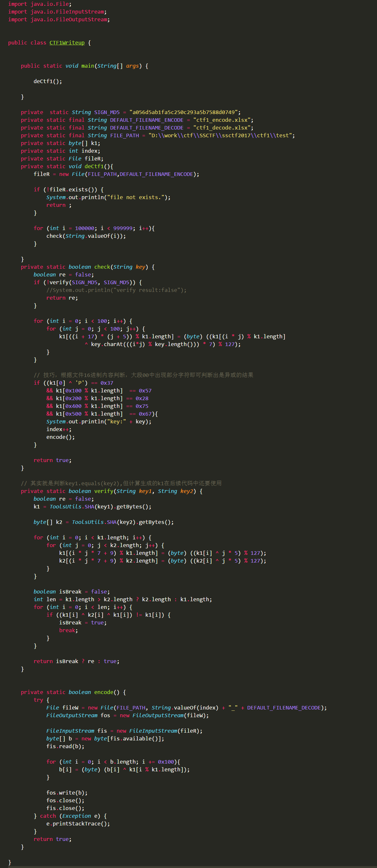Click the index++; statement
Viewport: 377px width, 868px height.
coord(59,429)
